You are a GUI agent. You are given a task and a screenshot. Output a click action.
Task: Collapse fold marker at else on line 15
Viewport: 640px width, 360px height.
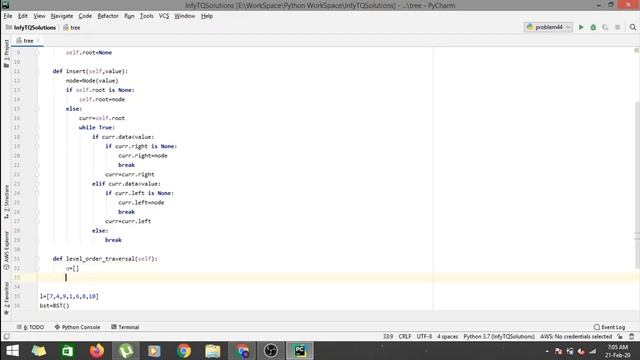[x=37, y=109]
